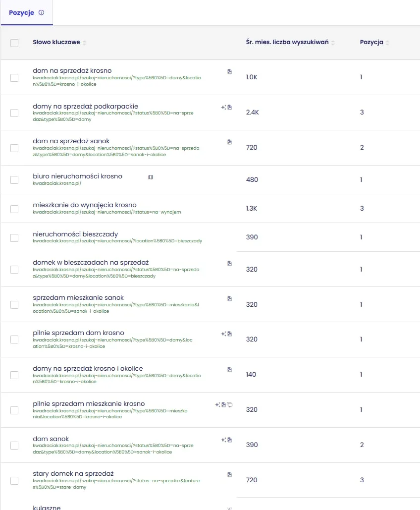Viewport: 420px width, 510px height.
Task: Tick the select-all checkbox in table header
Action: (14, 43)
